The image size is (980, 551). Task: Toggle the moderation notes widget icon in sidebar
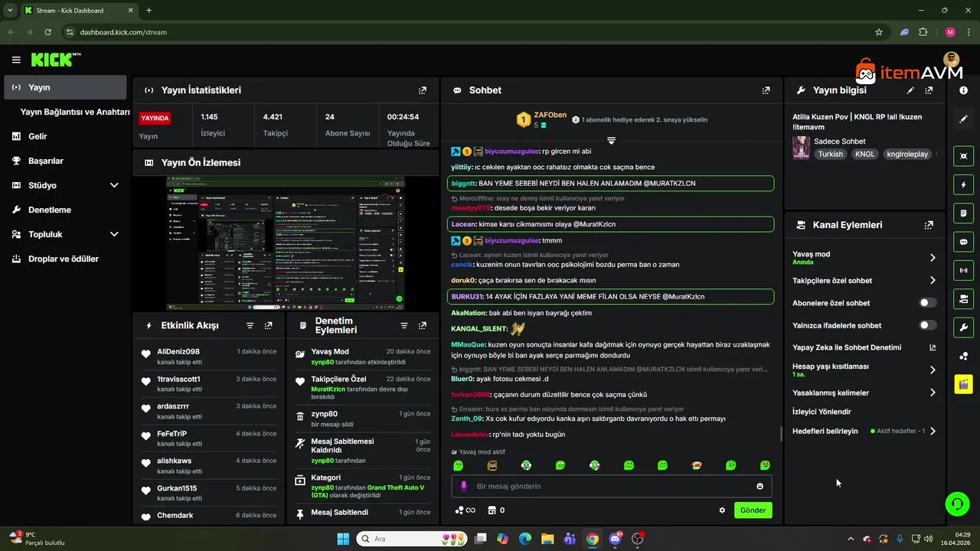pos(963,213)
